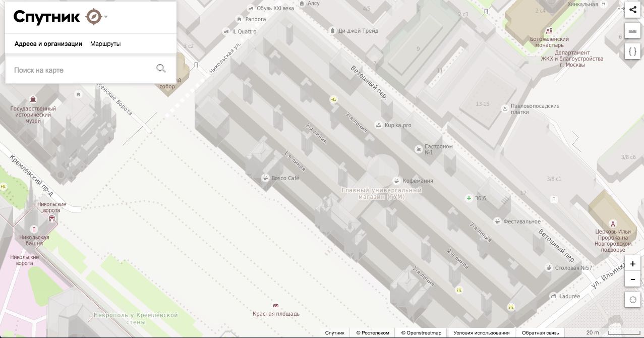
Task: Click the Гастроном №1 shop icon
Action: (418, 149)
